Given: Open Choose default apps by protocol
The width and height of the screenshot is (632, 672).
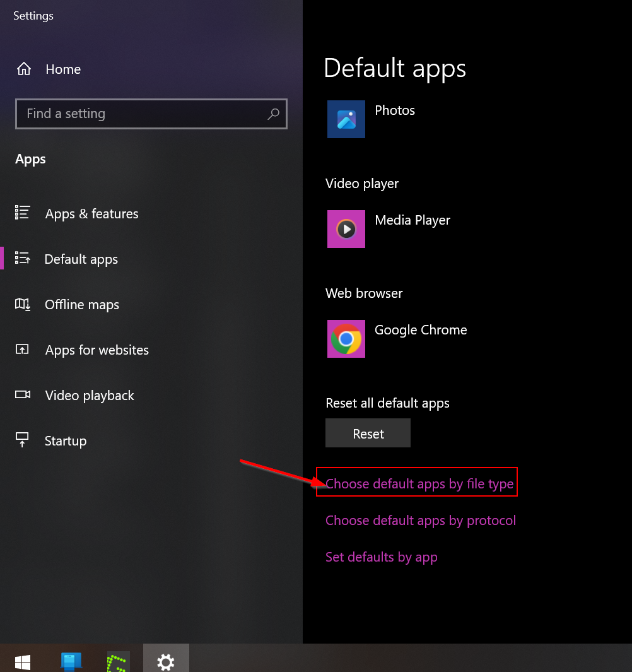Looking at the screenshot, I should (x=421, y=521).
